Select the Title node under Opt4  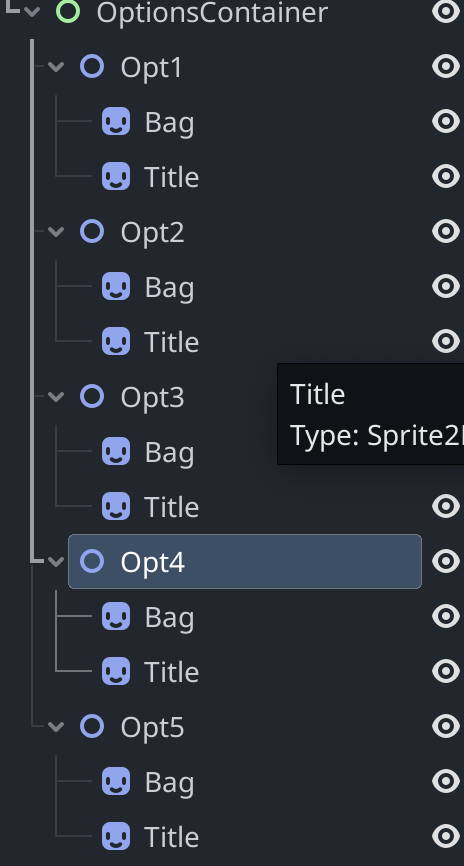point(171,672)
